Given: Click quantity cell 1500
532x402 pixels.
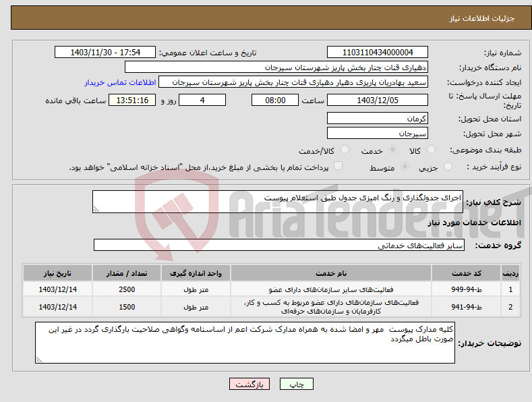Looking at the screenshot, I should click(x=127, y=307).
